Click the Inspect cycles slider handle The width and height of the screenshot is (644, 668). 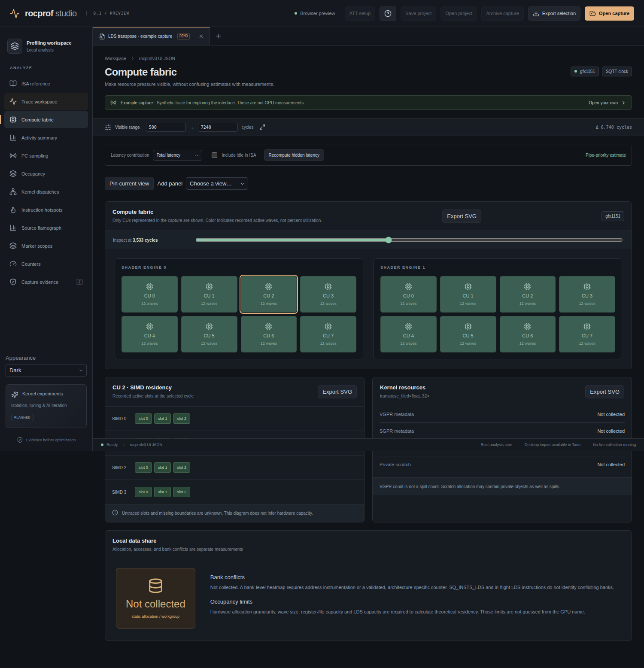pos(389,240)
